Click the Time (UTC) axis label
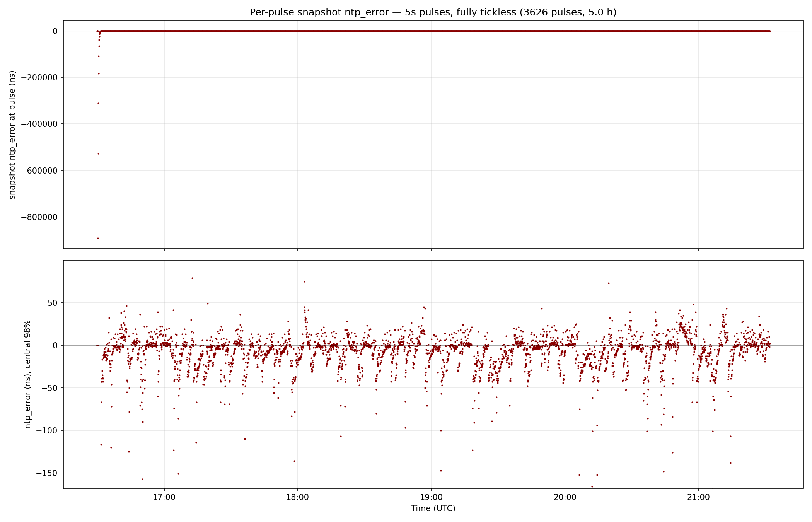The width and height of the screenshot is (812, 522). [433, 508]
